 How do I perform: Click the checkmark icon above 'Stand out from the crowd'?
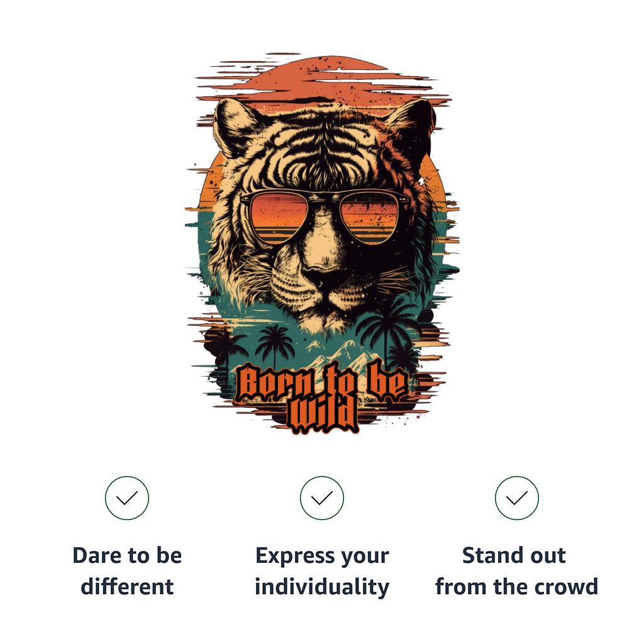517,498
